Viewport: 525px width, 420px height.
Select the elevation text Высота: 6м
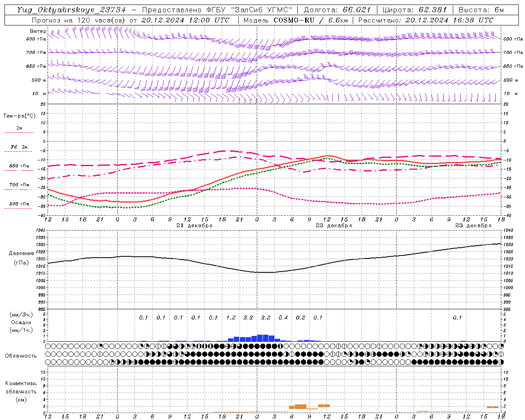(481, 10)
